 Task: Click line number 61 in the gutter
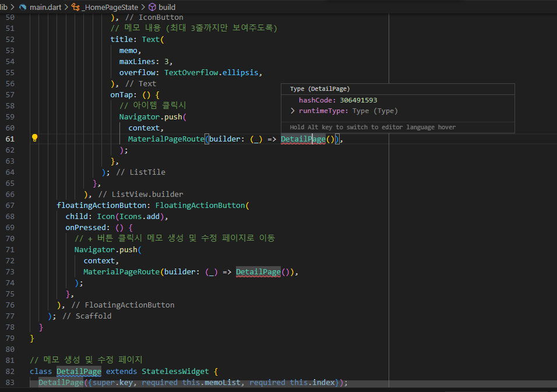[x=10, y=139]
